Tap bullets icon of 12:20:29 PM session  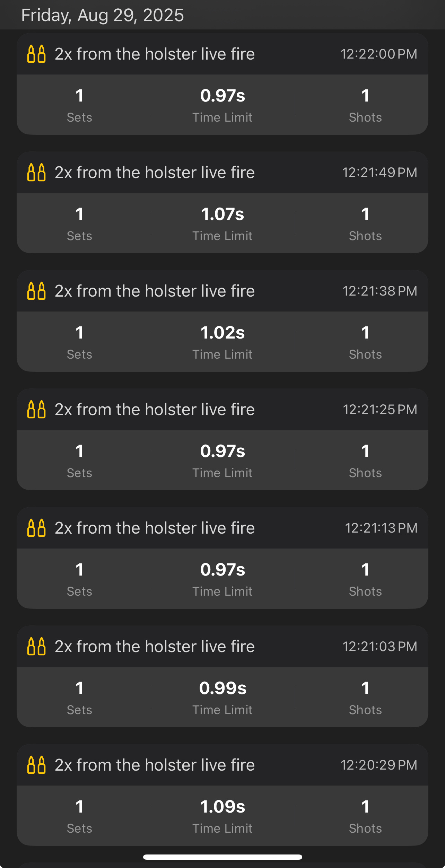(36, 765)
